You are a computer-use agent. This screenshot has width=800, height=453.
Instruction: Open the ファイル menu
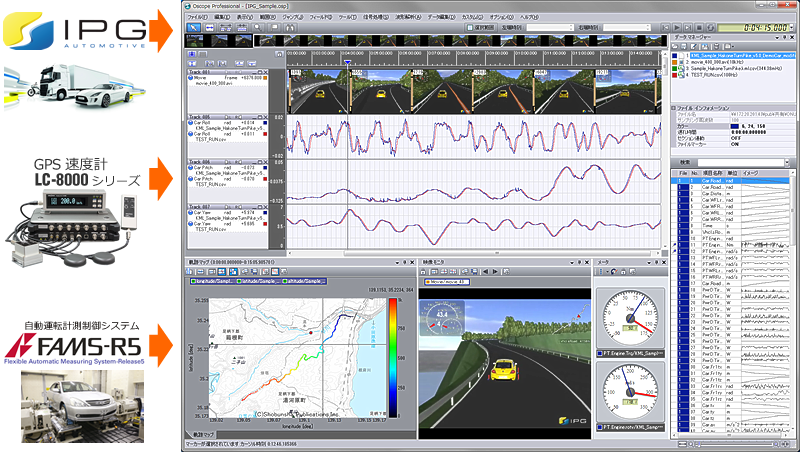(197, 17)
